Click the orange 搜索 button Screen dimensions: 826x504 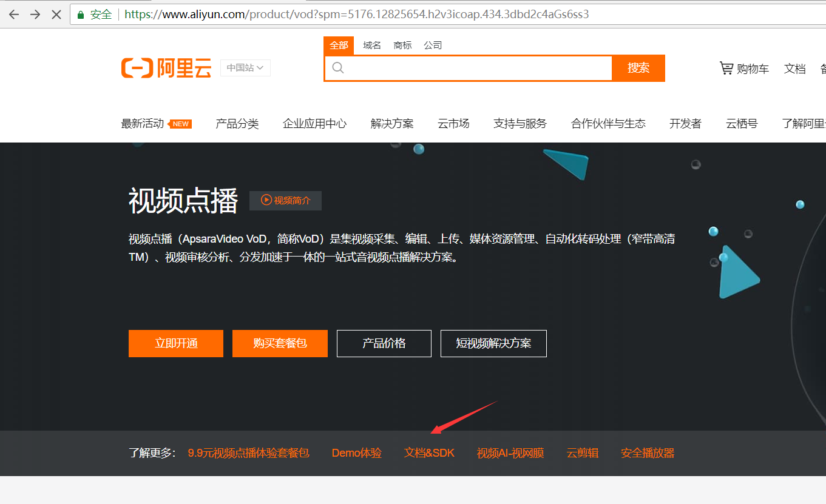click(638, 68)
